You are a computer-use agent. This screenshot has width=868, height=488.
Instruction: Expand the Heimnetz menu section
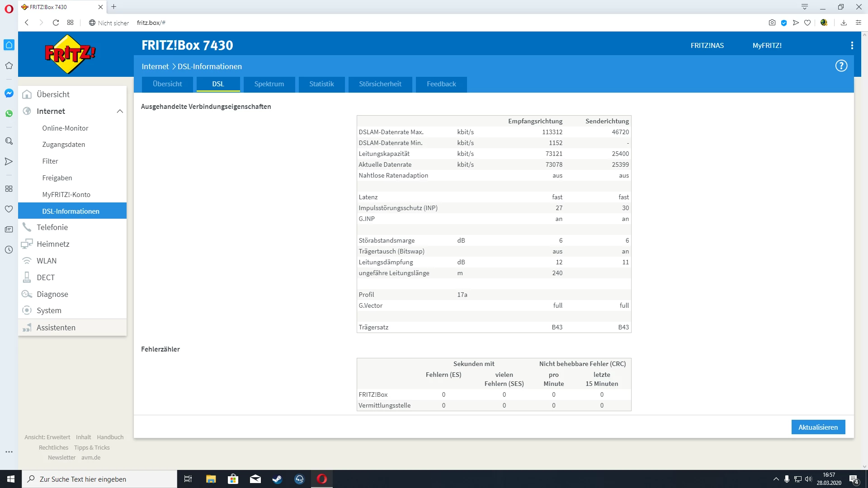pos(53,244)
